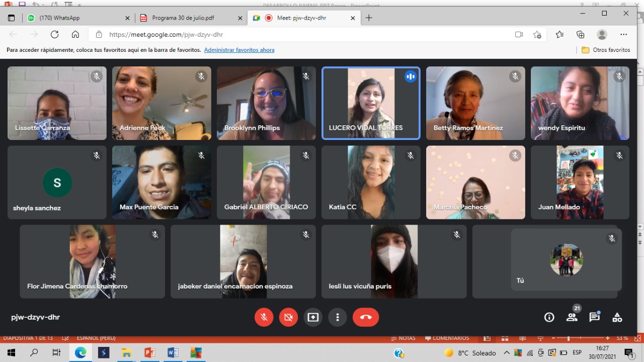644x362 pixels.
Task: Click the Edge refresh button
Action: 54,34
